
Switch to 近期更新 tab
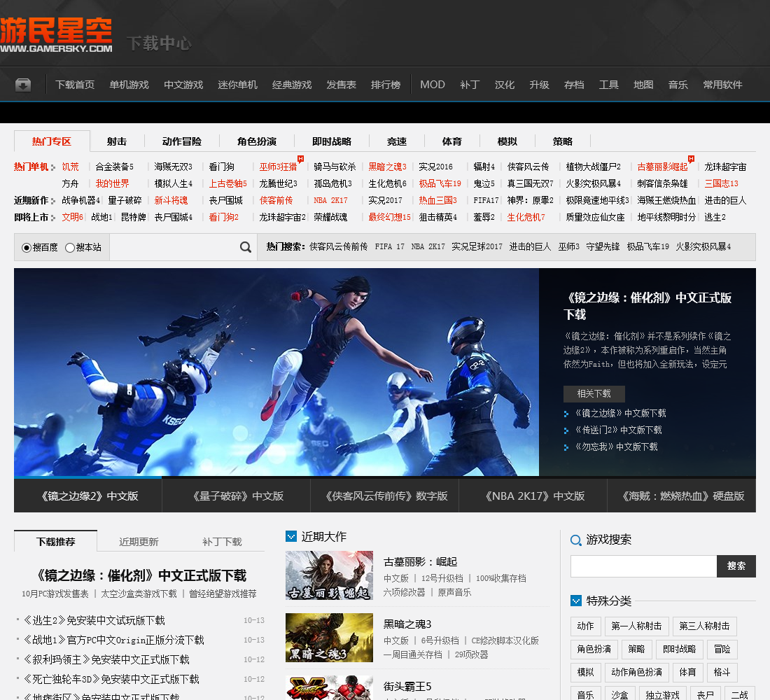[139, 542]
